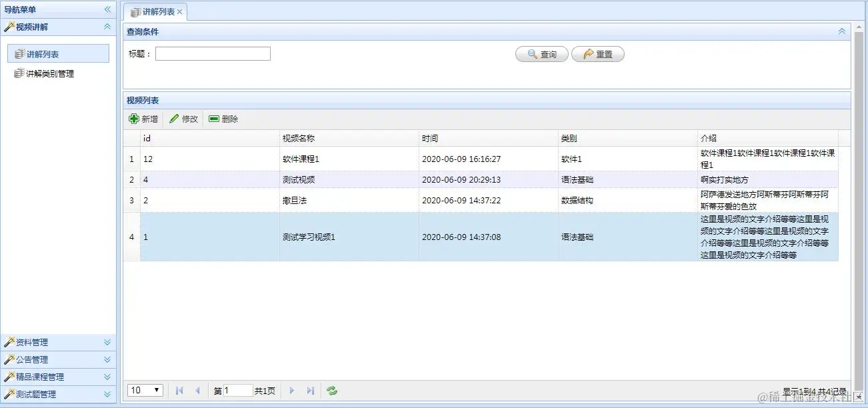The image size is (868, 408).
Task: Sort by the 视频名称 column header
Action: pyautogui.click(x=349, y=138)
